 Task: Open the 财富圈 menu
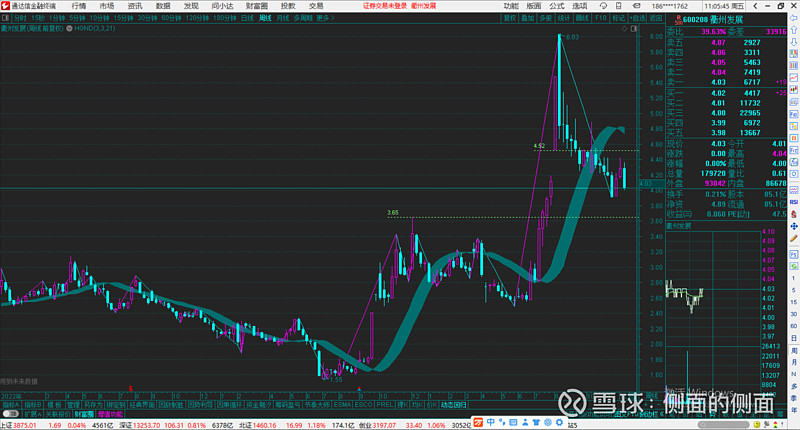coord(257,6)
